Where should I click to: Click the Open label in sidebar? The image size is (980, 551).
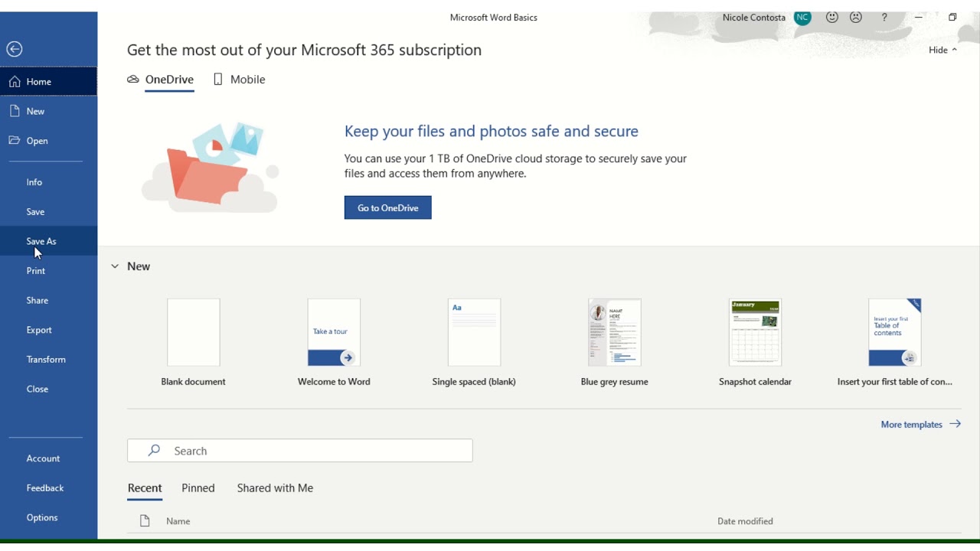tap(38, 141)
